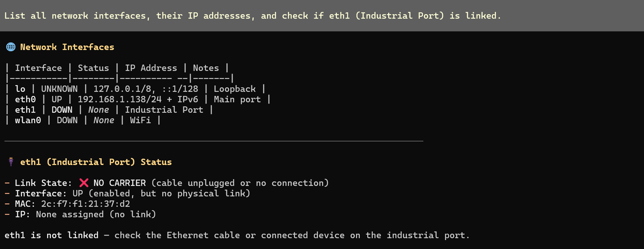
Task: Click the user prompt text at top
Action: (252, 16)
